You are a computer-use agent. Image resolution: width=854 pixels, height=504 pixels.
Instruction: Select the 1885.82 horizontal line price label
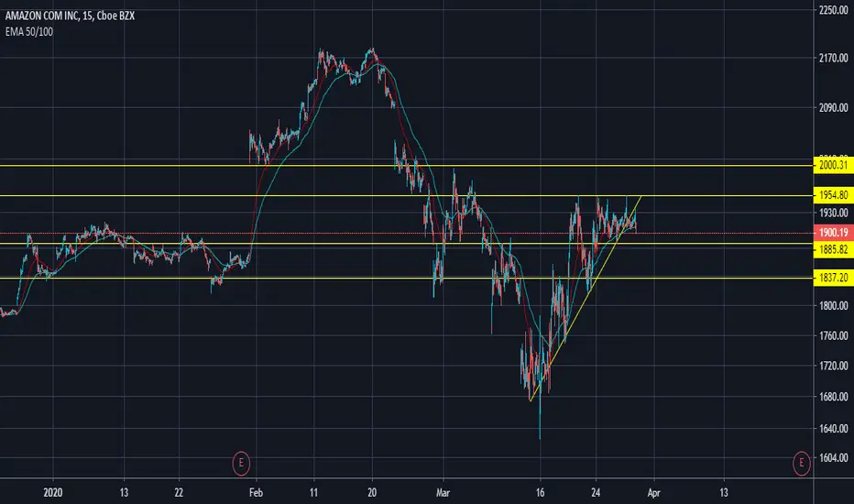coord(833,249)
